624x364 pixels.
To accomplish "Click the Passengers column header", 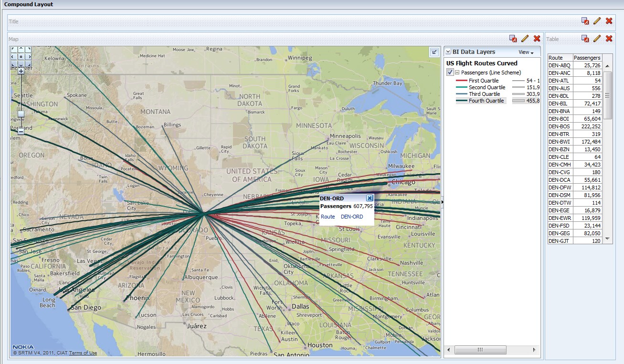I will (x=587, y=58).
